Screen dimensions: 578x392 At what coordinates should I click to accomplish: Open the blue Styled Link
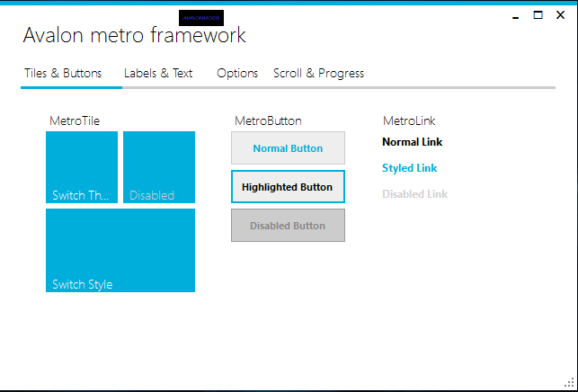[x=410, y=168]
